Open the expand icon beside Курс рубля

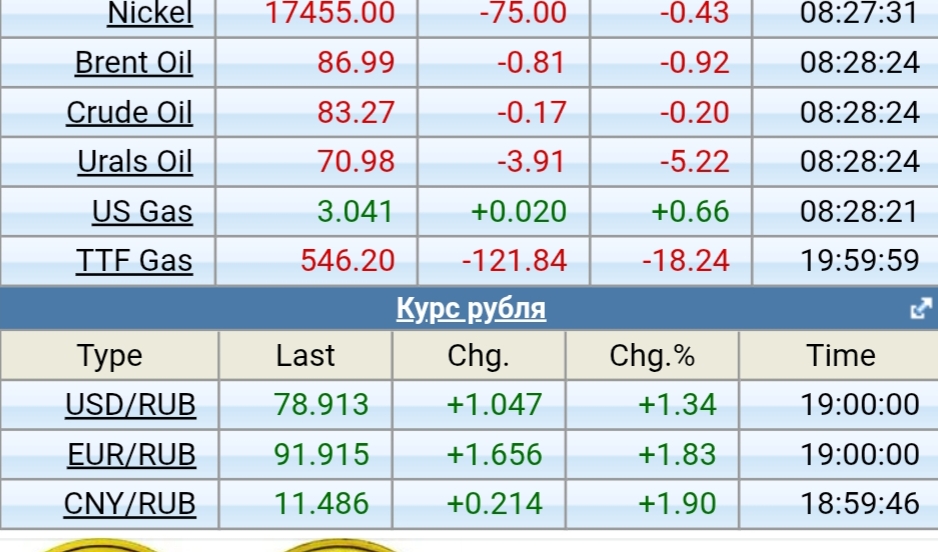pos(920,310)
